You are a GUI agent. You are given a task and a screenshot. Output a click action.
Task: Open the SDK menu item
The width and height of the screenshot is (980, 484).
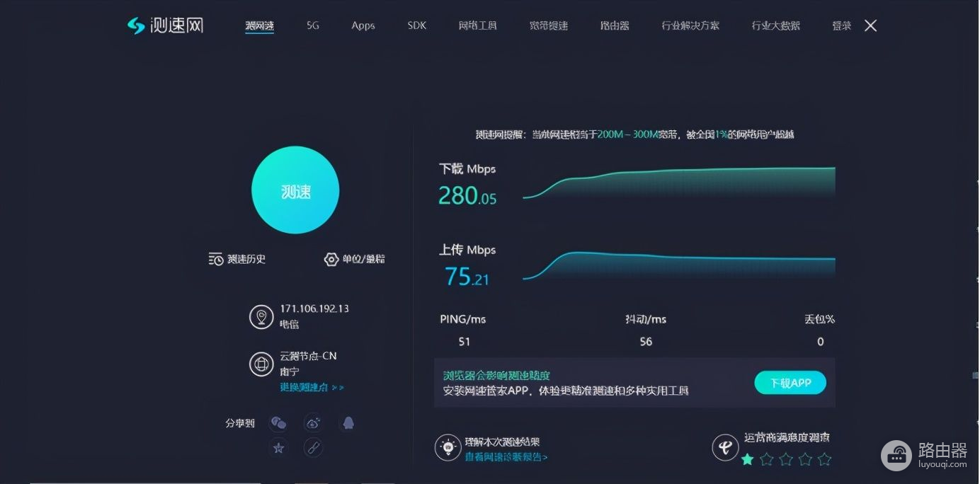[x=417, y=25]
